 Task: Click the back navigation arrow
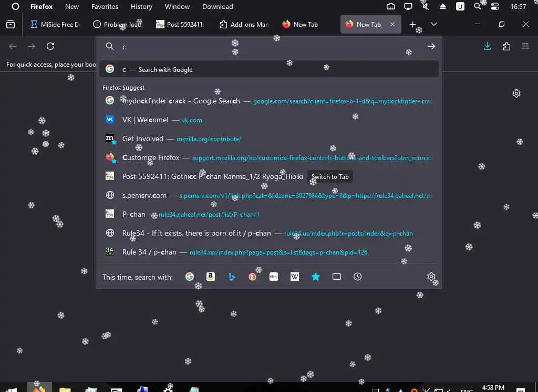[x=13, y=46]
